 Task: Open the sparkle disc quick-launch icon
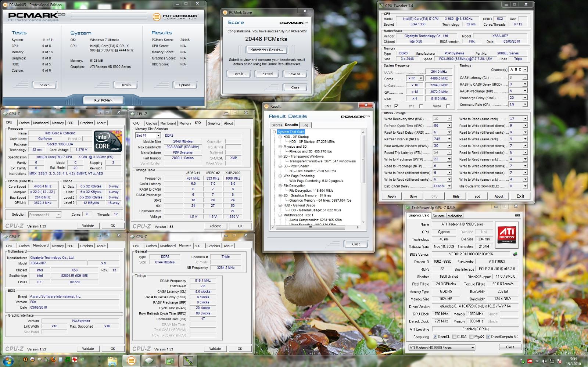tap(32, 359)
